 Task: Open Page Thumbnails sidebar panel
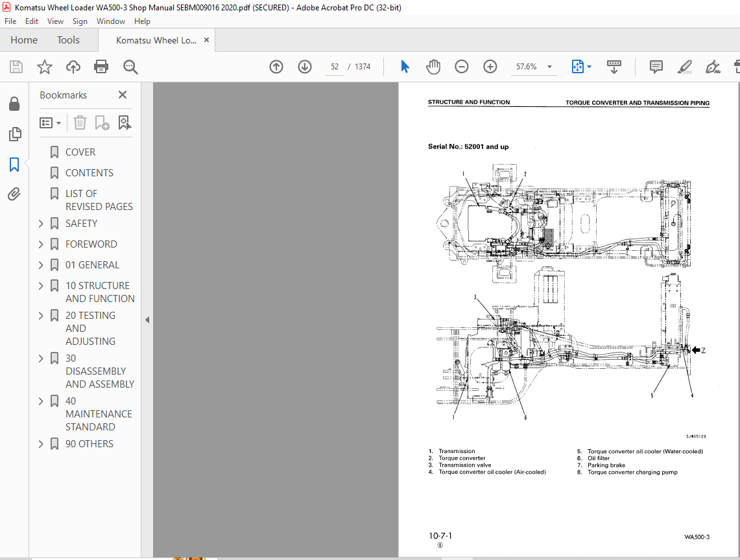pos(15,134)
